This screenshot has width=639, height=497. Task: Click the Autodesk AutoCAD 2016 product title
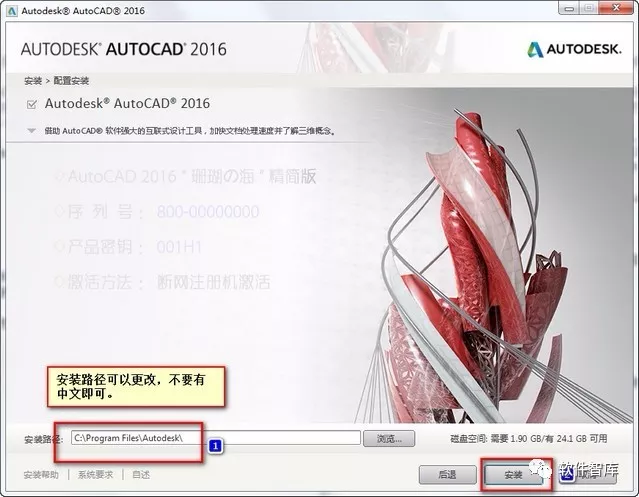(x=127, y=103)
